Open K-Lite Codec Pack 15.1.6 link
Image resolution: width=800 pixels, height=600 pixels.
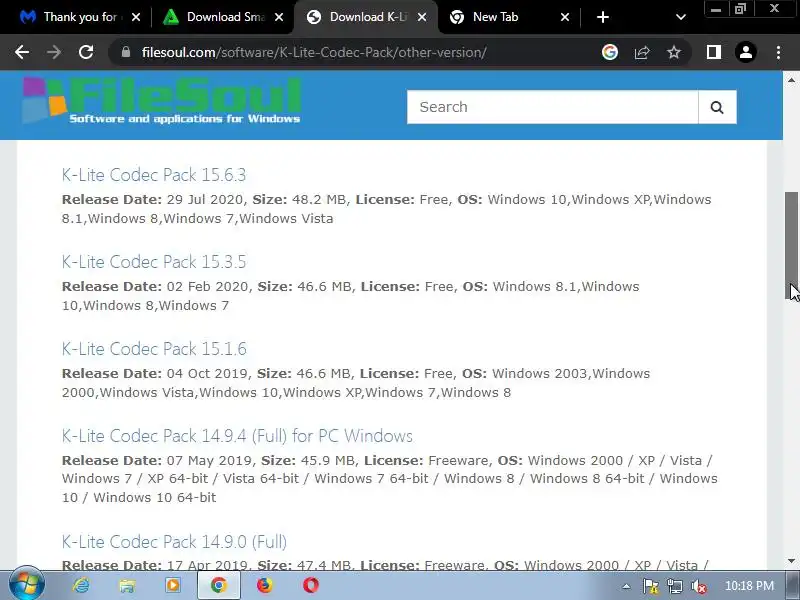[x=154, y=349]
